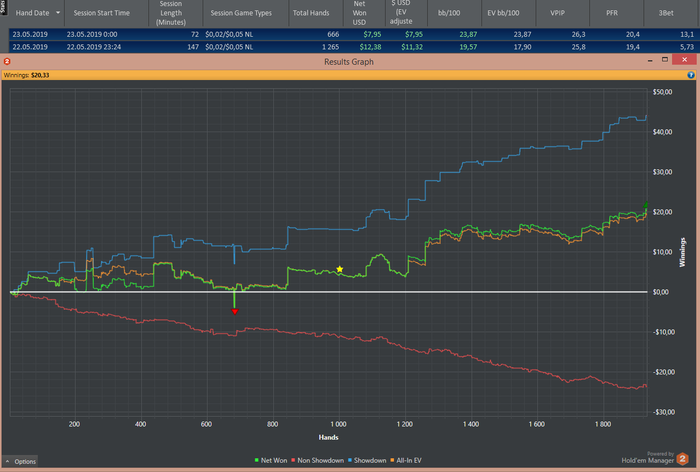700x472 pixels.
Task: Click the $12,38 net won cell
Action: tap(371, 47)
